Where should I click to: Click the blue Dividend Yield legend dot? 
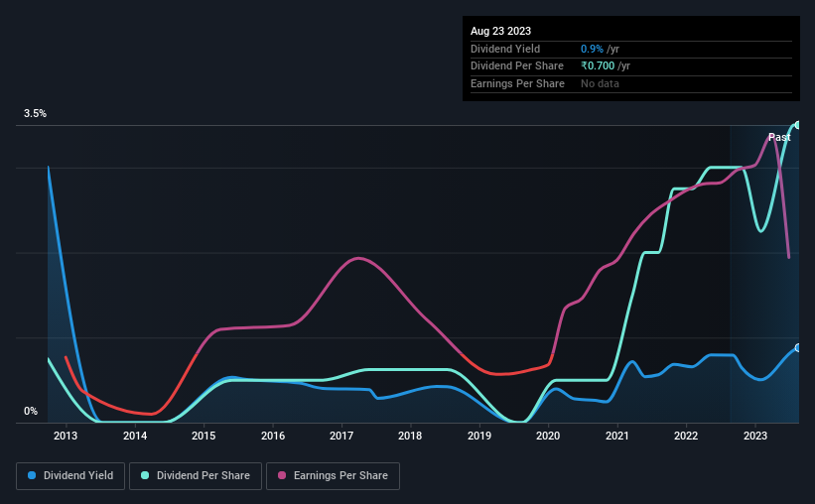coord(32,475)
